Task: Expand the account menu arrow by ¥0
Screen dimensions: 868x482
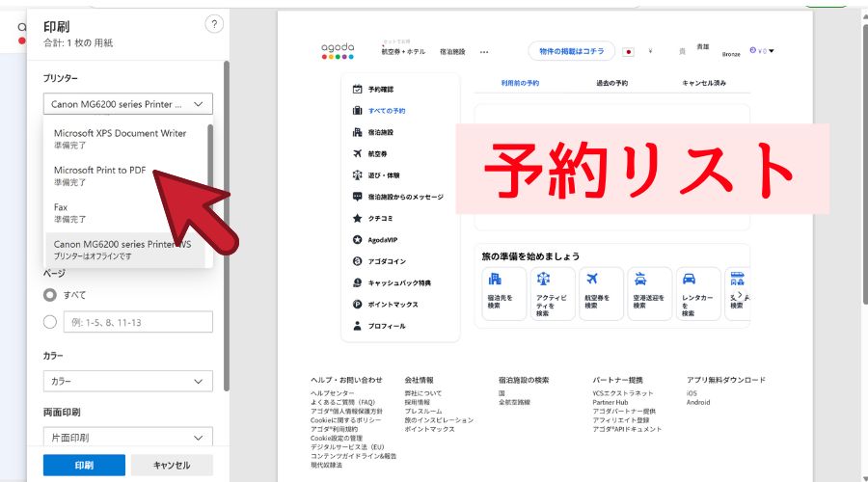Action: tap(772, 51)
